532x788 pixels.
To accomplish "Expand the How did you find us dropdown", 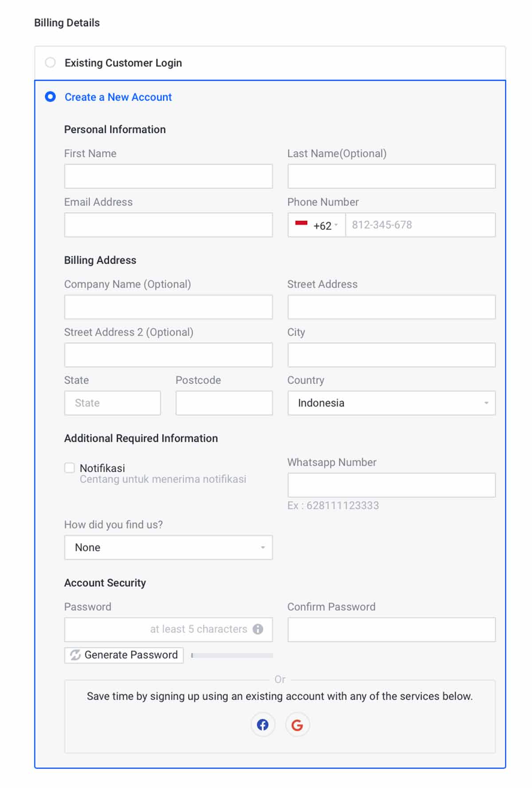I will (x=168, y=547).
